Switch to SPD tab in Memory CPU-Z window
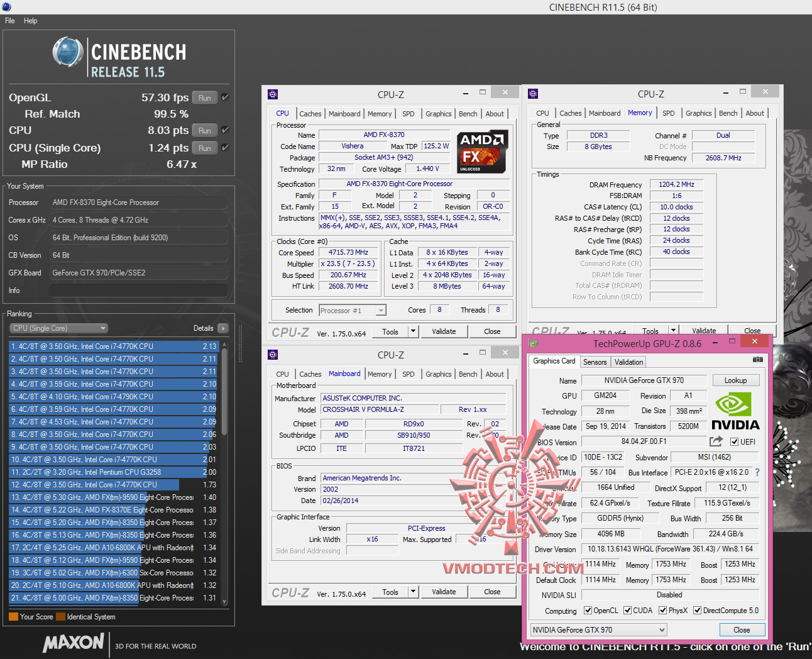812x659 pixels. pyautogui.click(x=669, y=113)
